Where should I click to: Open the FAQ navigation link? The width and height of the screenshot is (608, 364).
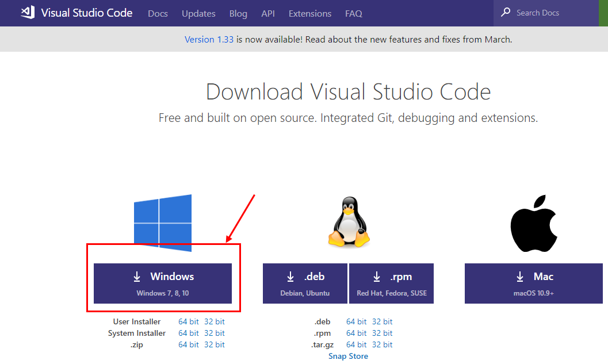[x=354, y=14]
